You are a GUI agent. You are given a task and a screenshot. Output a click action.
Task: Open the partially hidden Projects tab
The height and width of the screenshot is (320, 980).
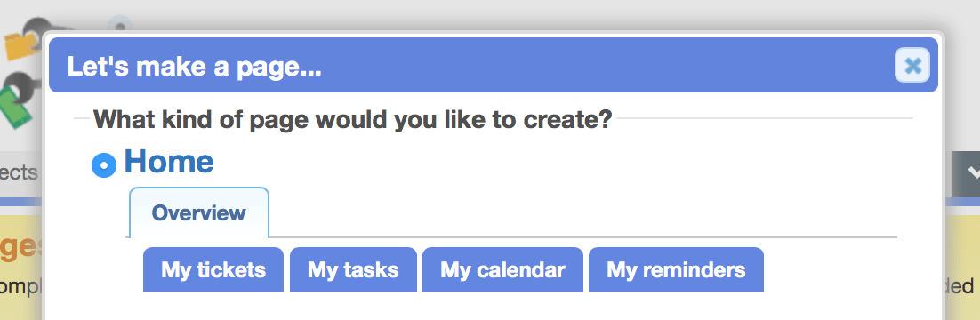pos(20,173)
